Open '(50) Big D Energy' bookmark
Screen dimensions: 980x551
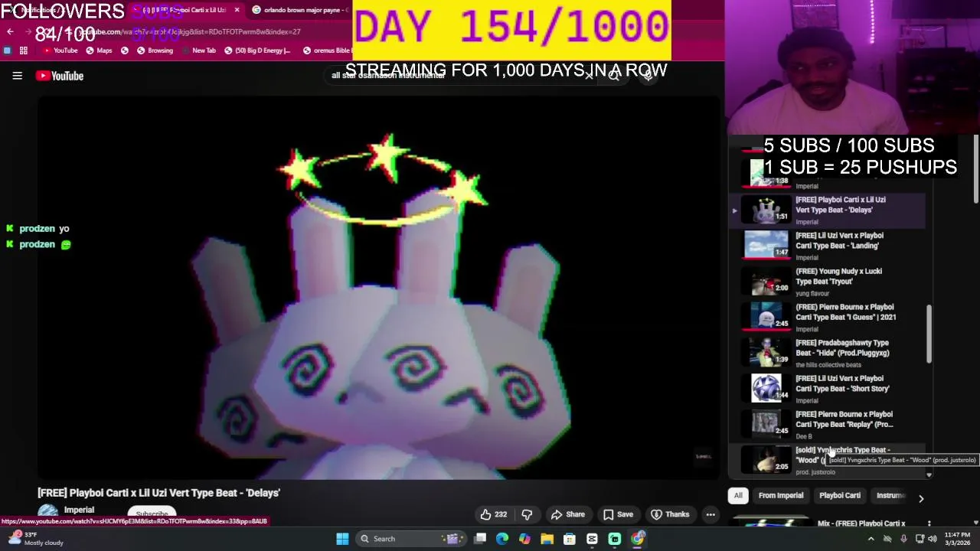tap(256, 51)
